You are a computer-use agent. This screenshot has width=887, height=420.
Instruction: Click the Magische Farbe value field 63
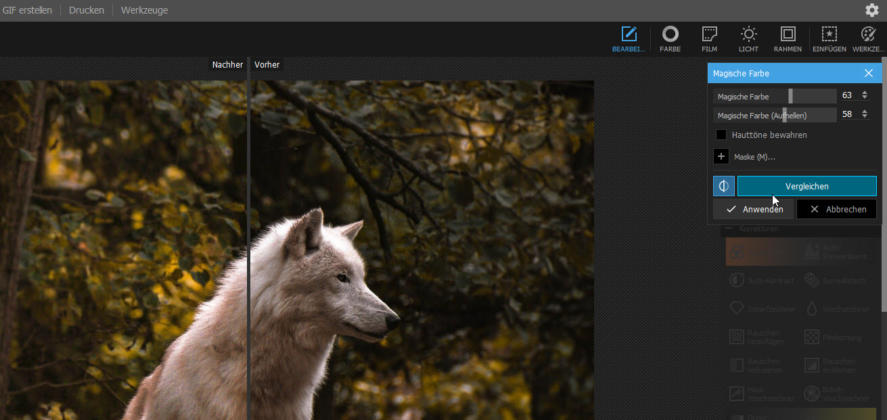click(847, 96)
